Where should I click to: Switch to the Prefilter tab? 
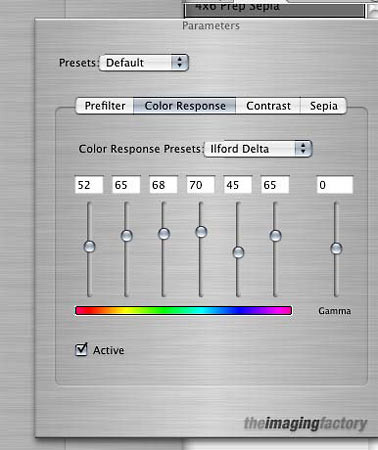(x=105, y=106)
